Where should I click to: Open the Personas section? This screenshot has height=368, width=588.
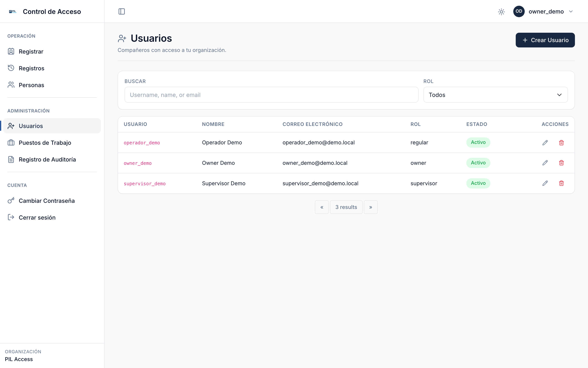tap(52, 85)
